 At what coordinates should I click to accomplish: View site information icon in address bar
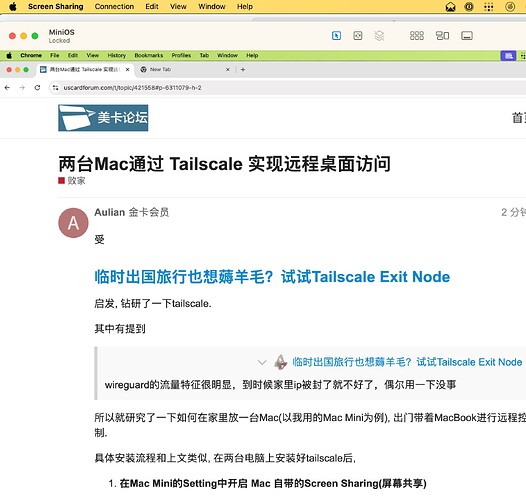(56, 88)
